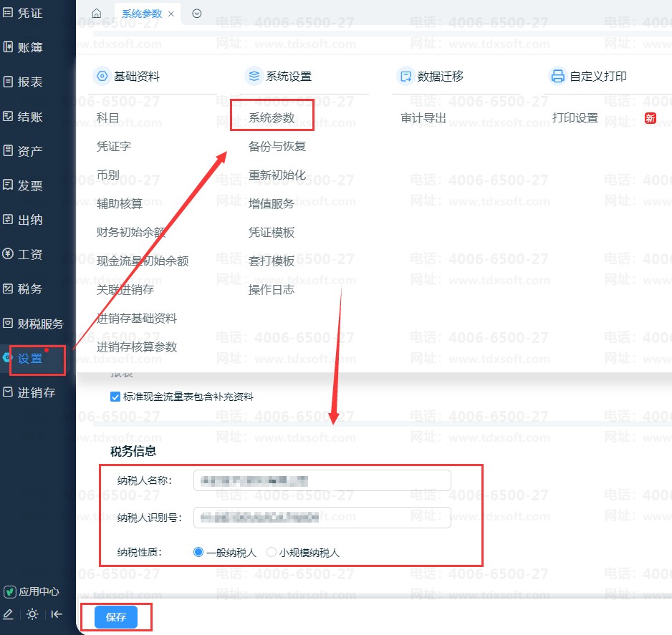Image resolution: width=672 pixels, height=635 pixels.
Task: Open the 发票 module in sidebar
Action: (29, 185)
